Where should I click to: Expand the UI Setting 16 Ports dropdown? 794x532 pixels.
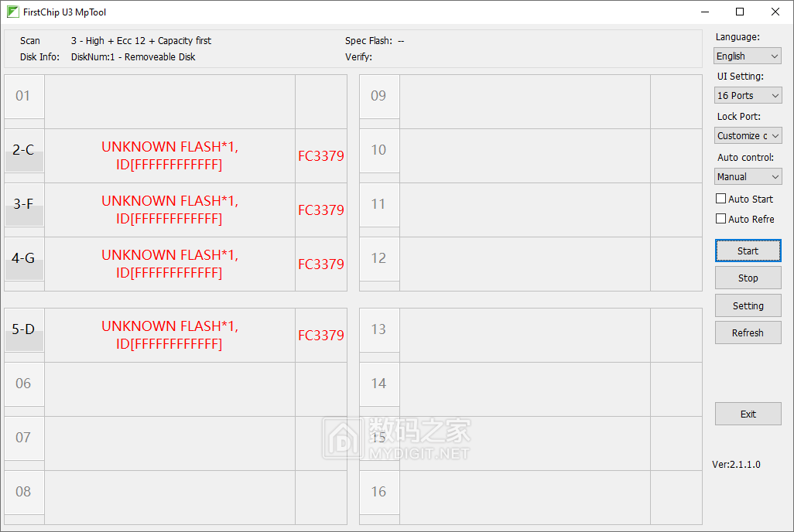pos(748,95)
